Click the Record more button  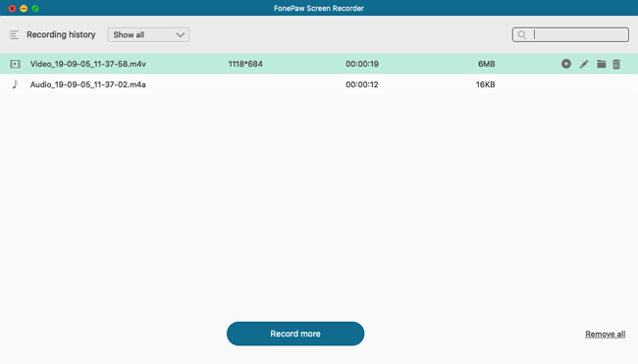[x=295, y=334]
